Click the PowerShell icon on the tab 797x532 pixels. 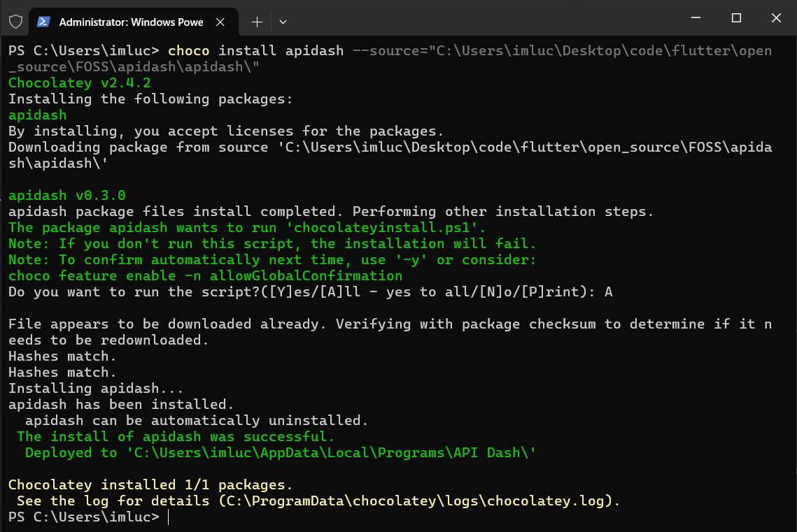click(x=43, y=22)
